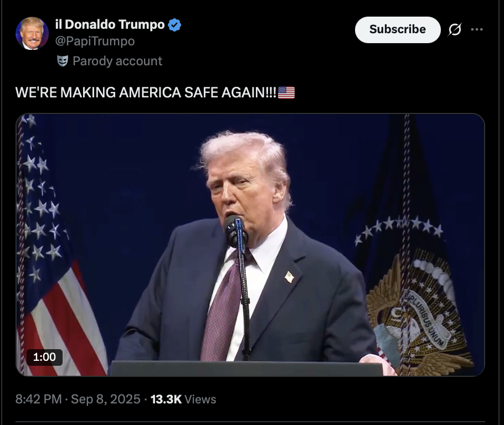Open the @PapiTrumpo profile avatar

(x=32, y=33)
